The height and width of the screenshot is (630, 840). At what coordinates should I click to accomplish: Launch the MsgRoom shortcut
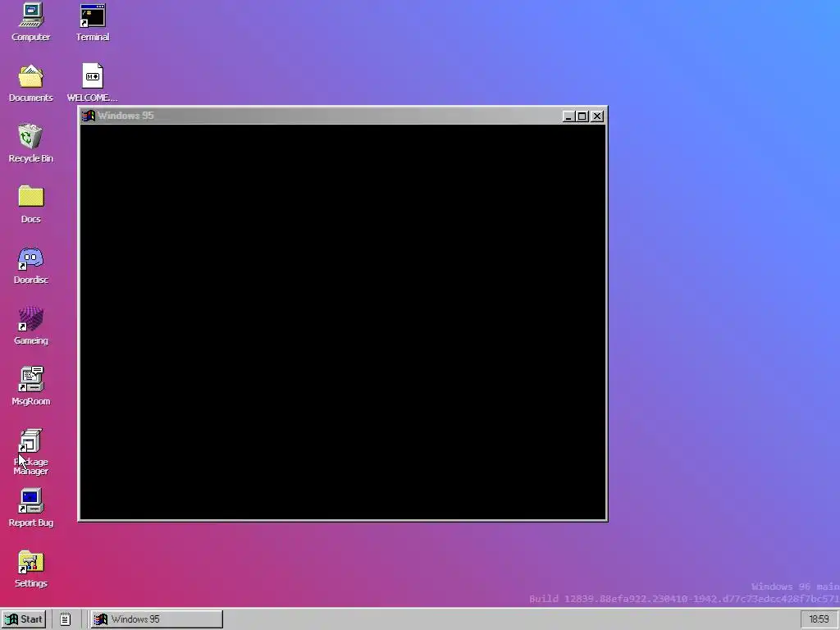click(x=30, y=386)
